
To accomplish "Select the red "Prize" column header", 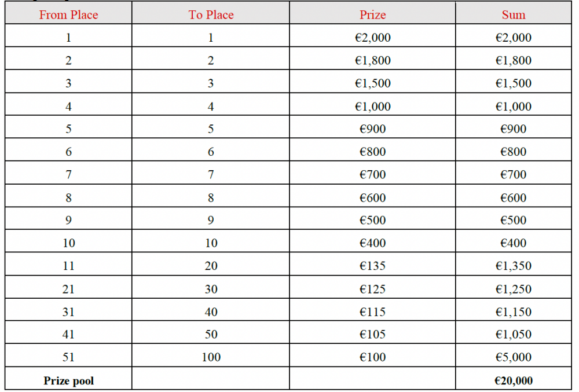I will (x=372, y=15).
